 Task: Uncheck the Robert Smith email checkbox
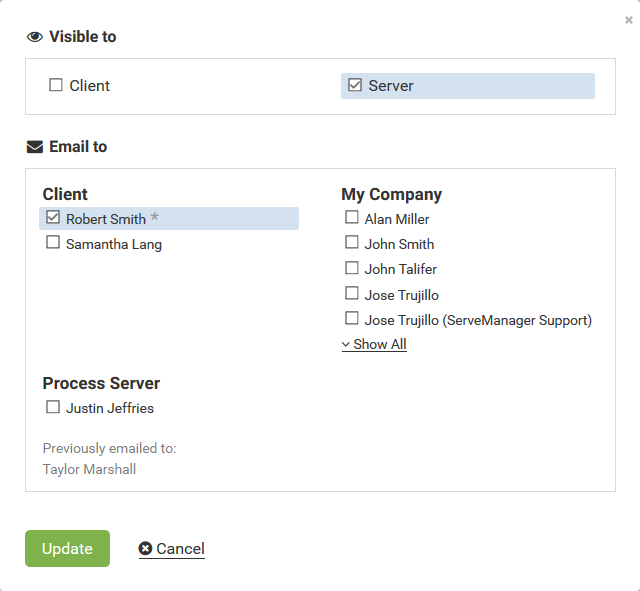tap(53, 218)
